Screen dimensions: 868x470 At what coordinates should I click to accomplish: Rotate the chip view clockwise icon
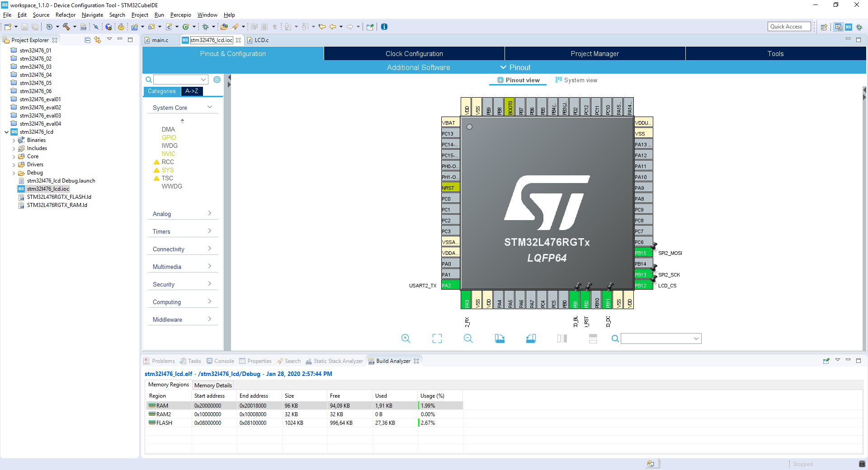coord(500,338)
